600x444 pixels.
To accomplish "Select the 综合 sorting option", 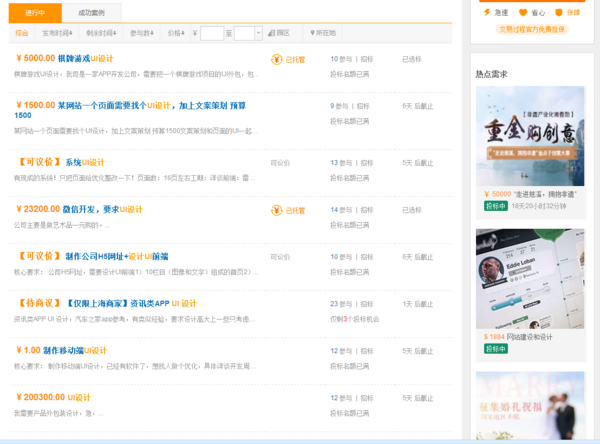I will (22, 33).
